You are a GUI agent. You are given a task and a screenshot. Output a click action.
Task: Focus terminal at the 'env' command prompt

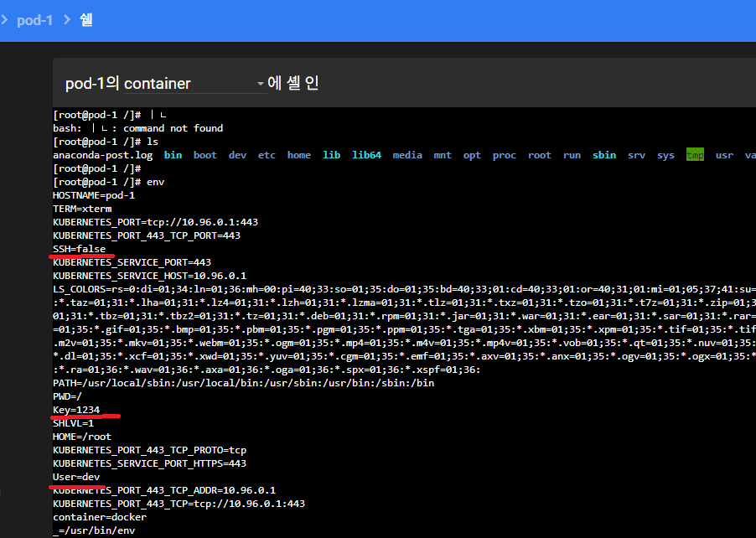(155, 182)
